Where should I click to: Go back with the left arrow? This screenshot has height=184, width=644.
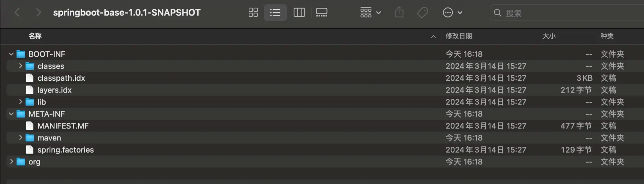pyautogui.click(x=17, y=13)
